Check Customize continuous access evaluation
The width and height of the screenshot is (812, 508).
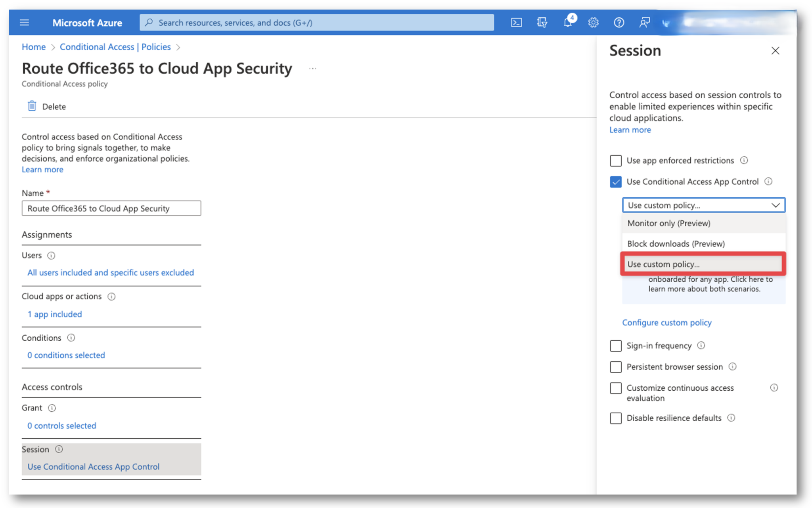pos(615,388)
